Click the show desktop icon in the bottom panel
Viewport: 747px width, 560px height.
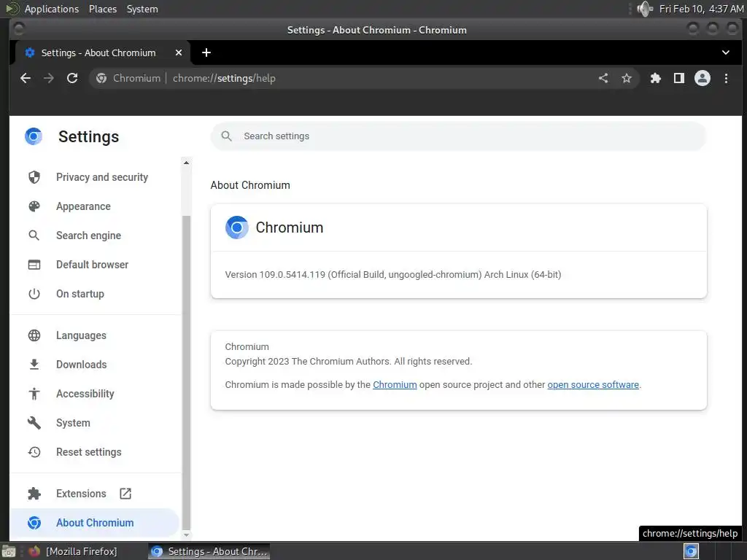pos(9,551)
